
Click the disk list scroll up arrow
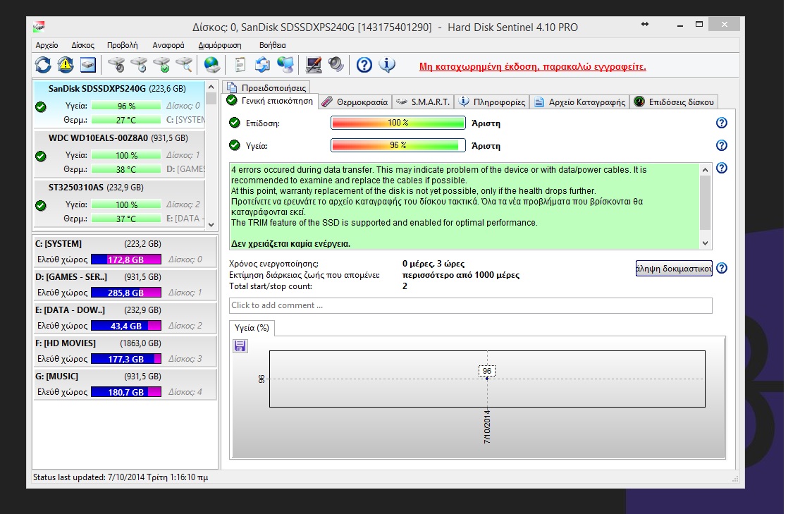pyautogui.click(x=211, y=86)
